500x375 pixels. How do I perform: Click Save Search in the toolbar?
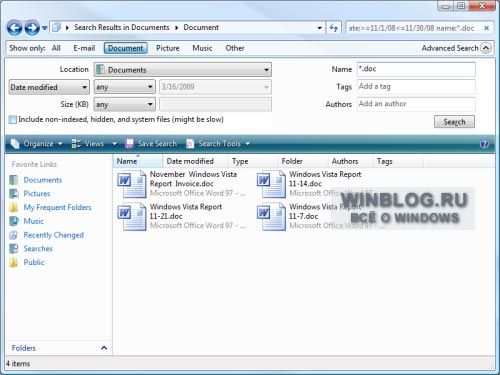(151, 144)
